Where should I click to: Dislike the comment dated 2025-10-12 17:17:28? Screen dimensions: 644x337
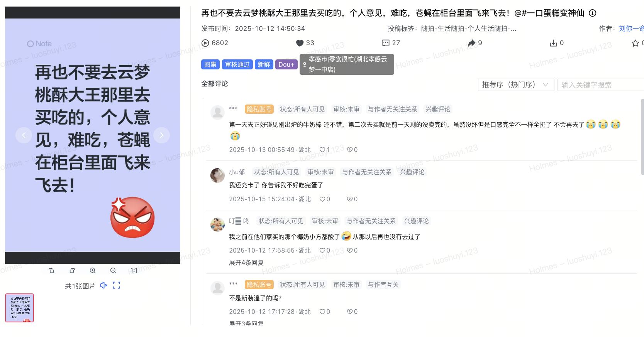pos(349,312)
